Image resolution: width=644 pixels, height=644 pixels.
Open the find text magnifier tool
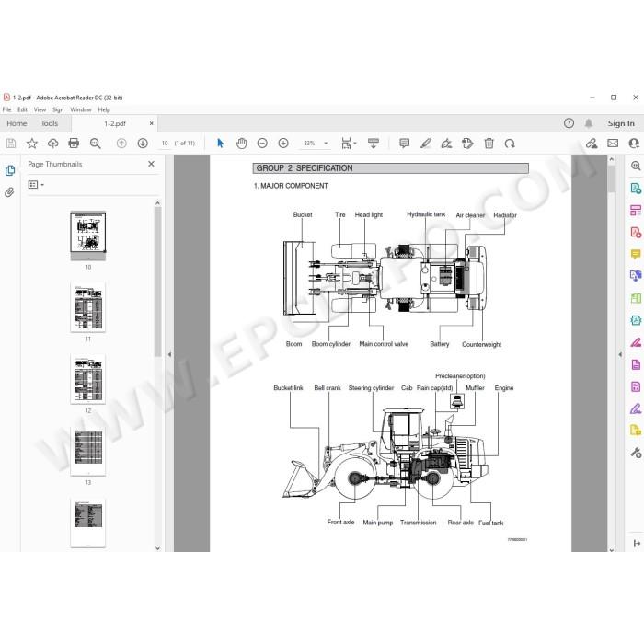[x=96, y=144]
